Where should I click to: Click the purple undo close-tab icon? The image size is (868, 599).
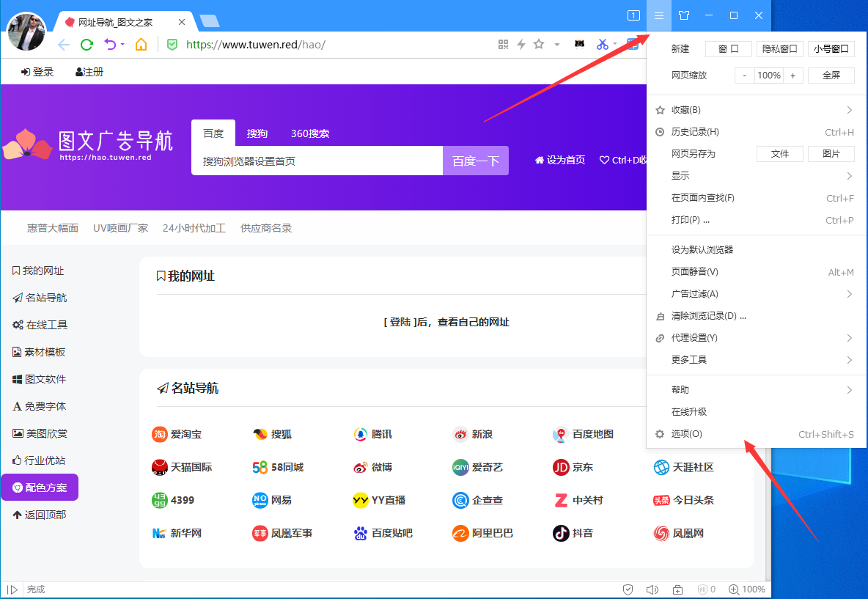point(110,44)
